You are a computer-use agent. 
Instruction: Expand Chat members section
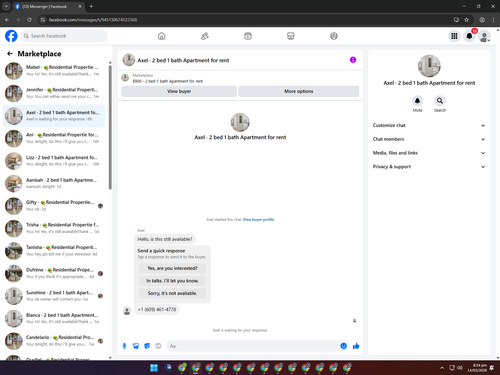point(429,139)
